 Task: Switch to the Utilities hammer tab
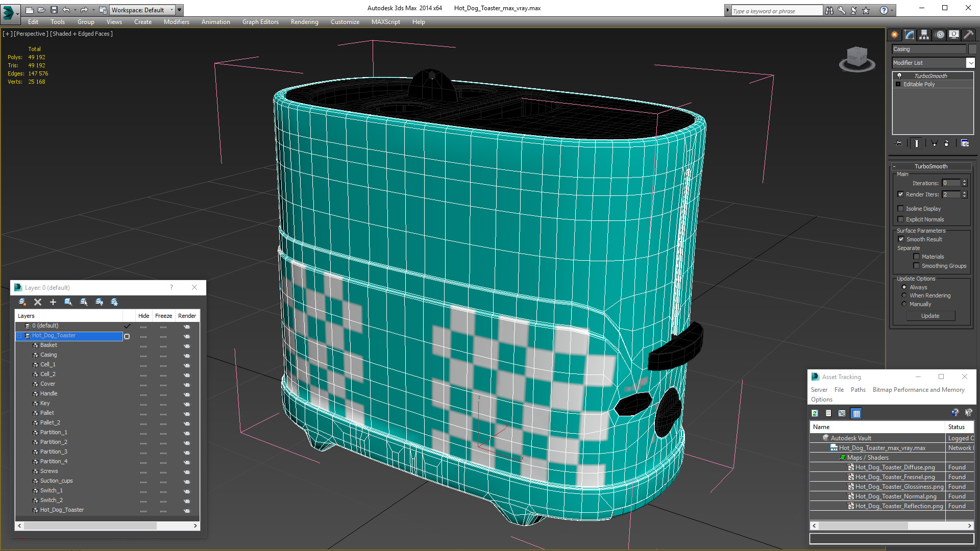(x=968, y=35)
